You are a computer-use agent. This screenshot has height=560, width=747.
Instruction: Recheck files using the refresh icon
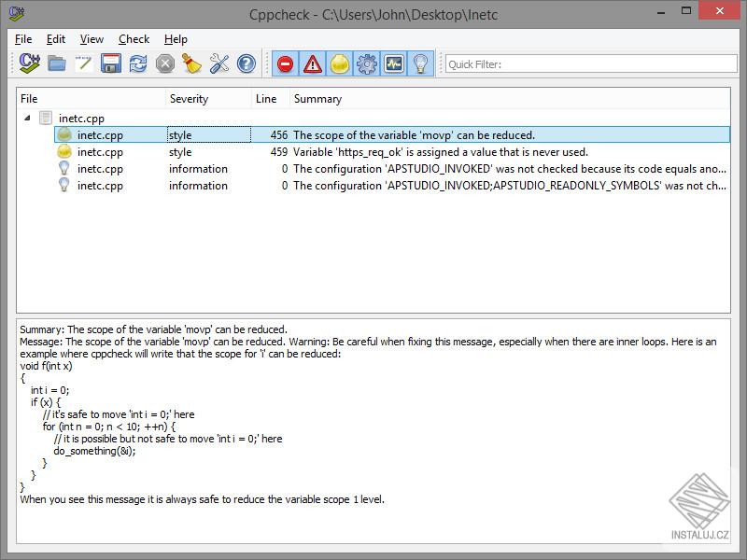(x=138, y=63)
